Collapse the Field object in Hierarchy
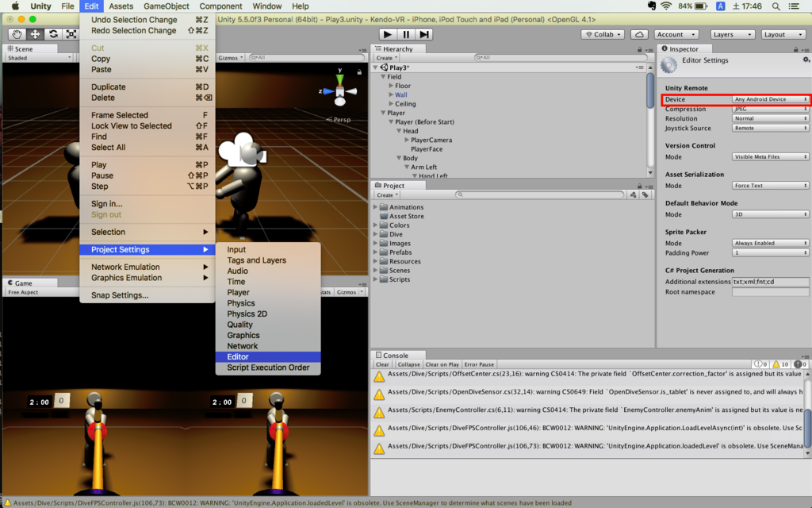812x508 pixels. pyautogui.click(x=383, y=77)
